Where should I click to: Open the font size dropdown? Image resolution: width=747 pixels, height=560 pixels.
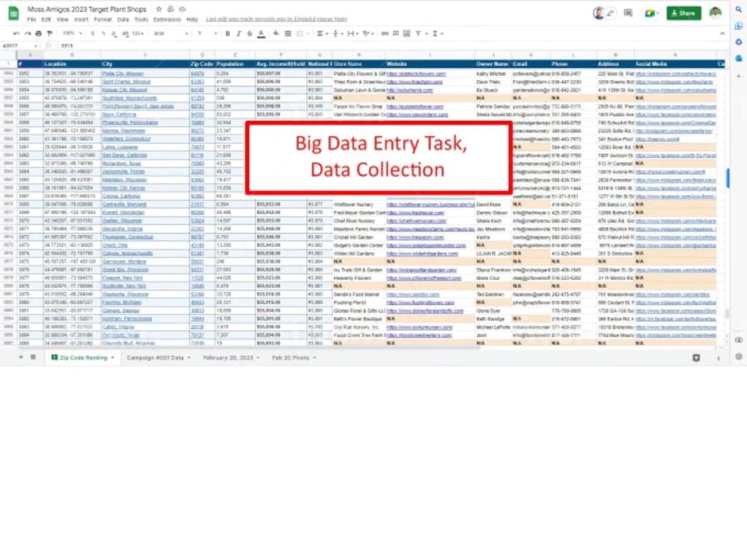(x=207, y=34)
